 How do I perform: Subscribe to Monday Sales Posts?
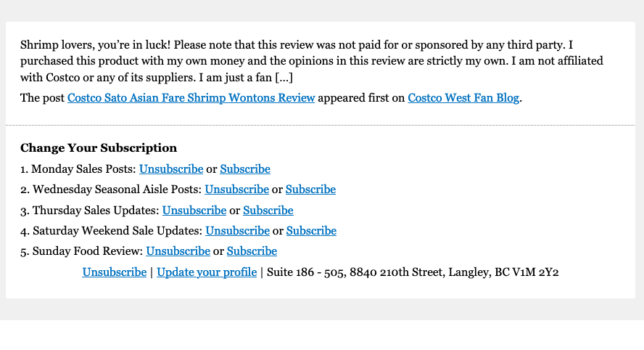tap(245, 169)
